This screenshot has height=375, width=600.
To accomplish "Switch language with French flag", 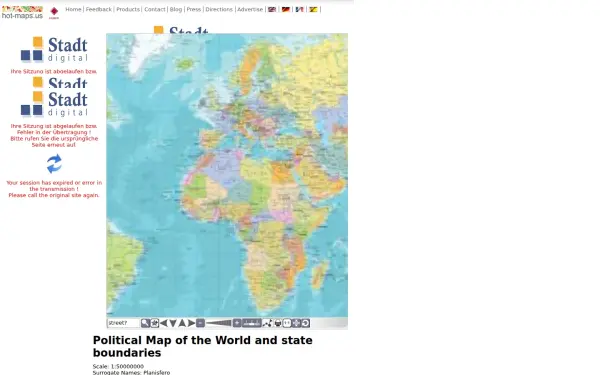I will click(300, 9).
